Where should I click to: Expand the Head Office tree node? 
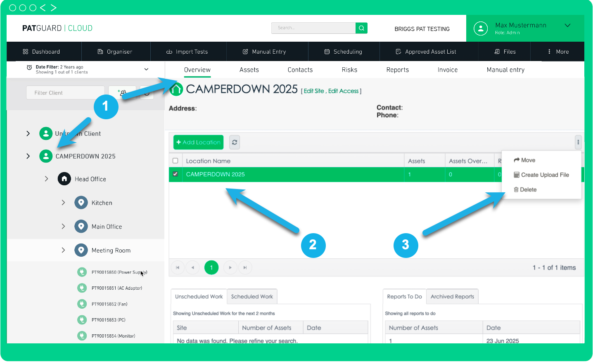click(x=46, y=179)
